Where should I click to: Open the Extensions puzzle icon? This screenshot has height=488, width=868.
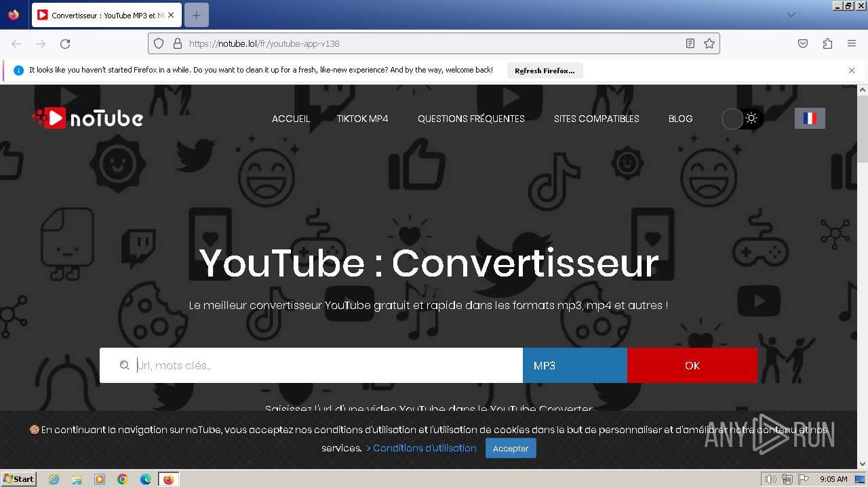(x=827, y=43)
